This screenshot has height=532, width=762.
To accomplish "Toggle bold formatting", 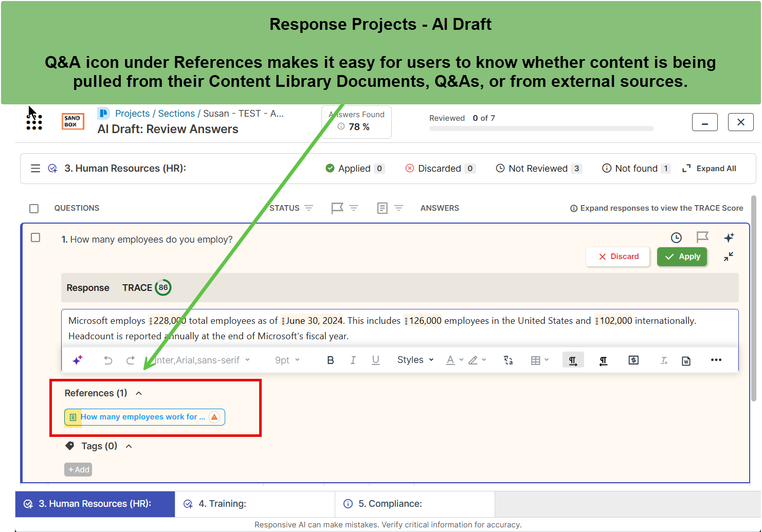I will tap(331, 360).
